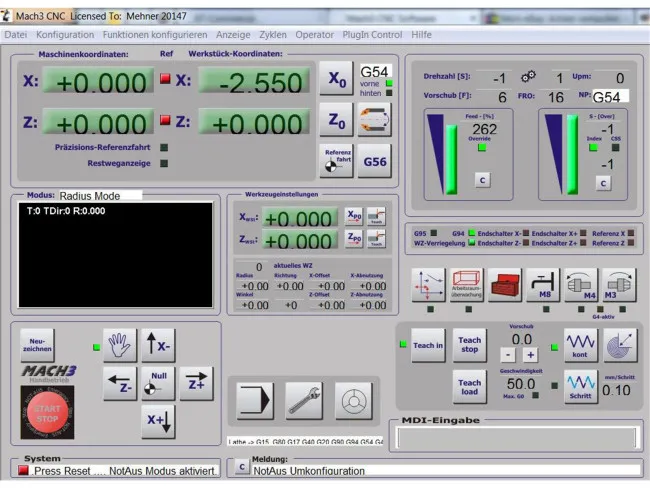Viewport: 650px width, 488px height.
Task: Click the Teach in button
Action: [428, 345]
